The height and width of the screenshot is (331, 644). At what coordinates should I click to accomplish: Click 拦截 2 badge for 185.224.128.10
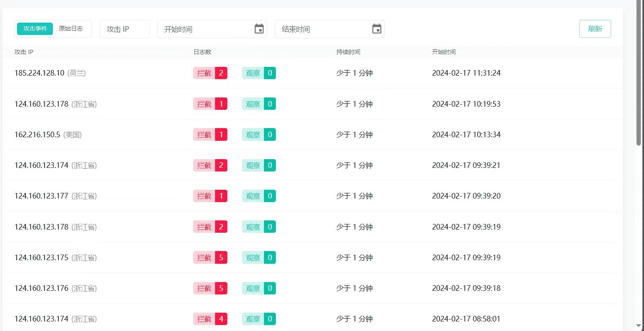point(210,73)
